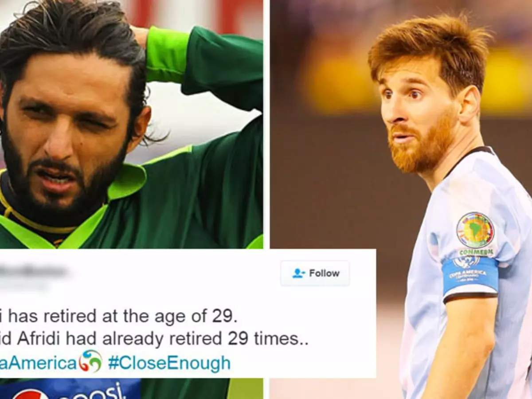
Task: Click the add-person icon beside Follow
Action: point(299,273)
